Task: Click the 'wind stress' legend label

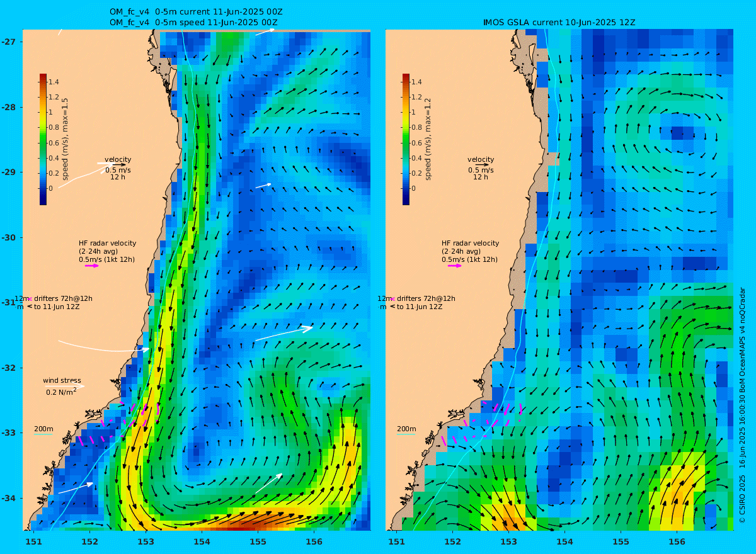Action: [62, 380]
